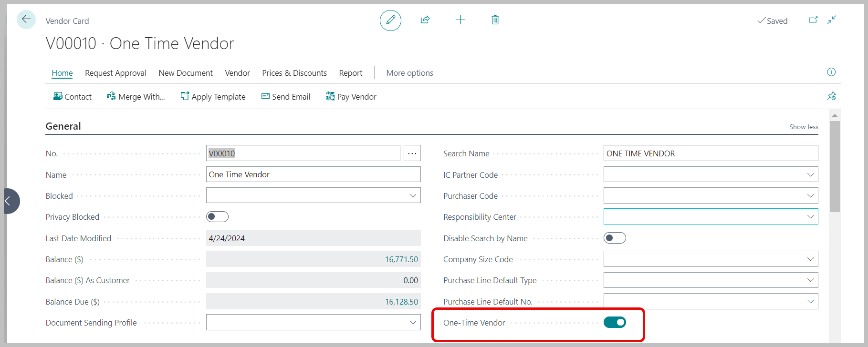The width and height of the screenshot is (868, 347).
Task: Click into the Name input field
Action: (313, 174)
